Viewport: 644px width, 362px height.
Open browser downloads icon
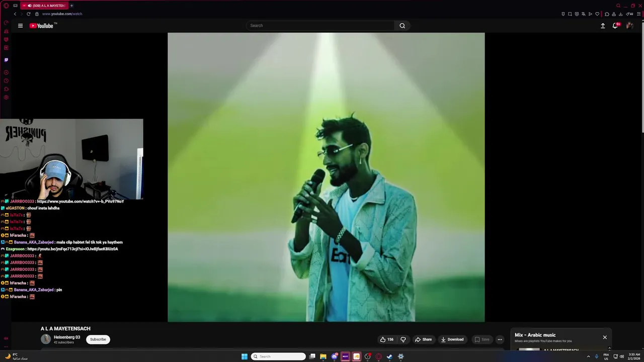pos(620,14)
